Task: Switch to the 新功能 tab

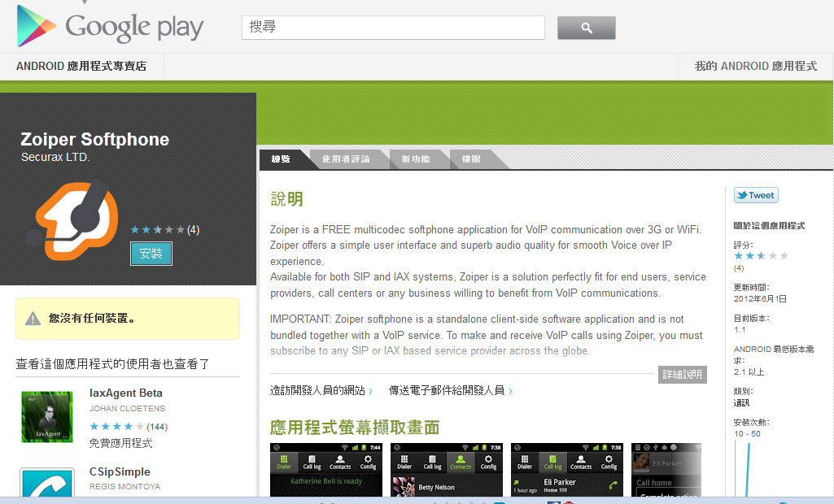Action: click(416, 159)
